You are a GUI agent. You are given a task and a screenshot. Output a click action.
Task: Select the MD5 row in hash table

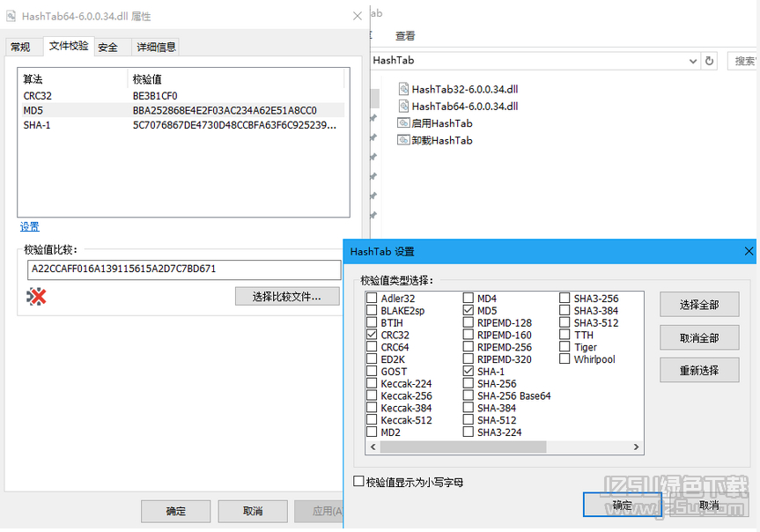click(182, 110)
